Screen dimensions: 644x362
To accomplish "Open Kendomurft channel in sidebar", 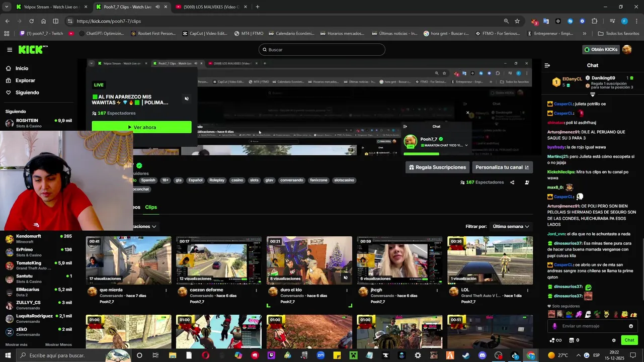I will pyautogui.click(x=38, y=239).
